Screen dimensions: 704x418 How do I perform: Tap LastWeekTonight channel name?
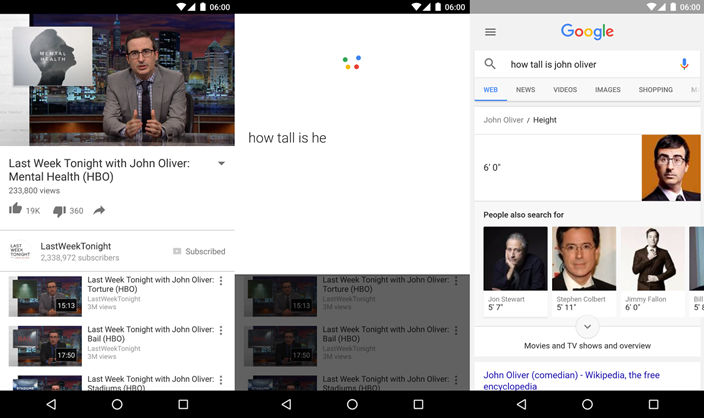[x=75, y=246]
